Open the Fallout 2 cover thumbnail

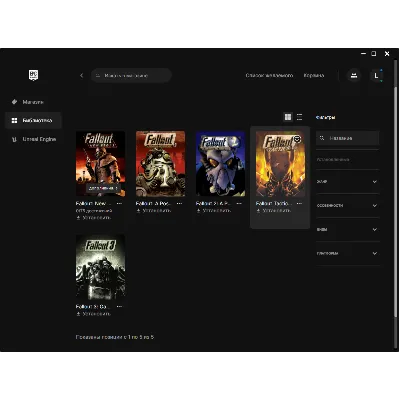220,164
